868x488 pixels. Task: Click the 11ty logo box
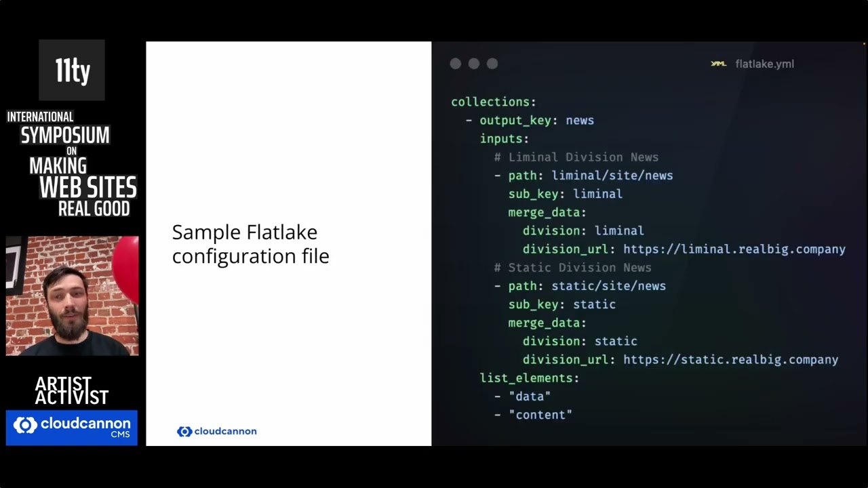coord(72,70)
